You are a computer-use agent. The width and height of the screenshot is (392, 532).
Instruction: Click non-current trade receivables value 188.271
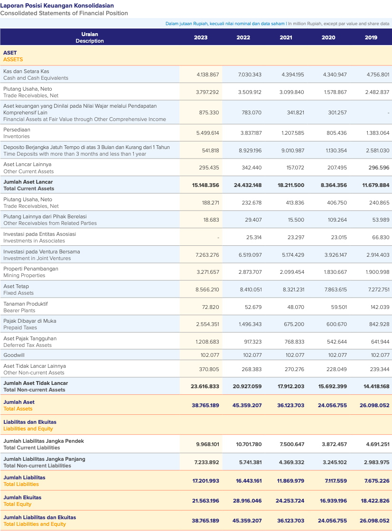click(x=211, y=203)
